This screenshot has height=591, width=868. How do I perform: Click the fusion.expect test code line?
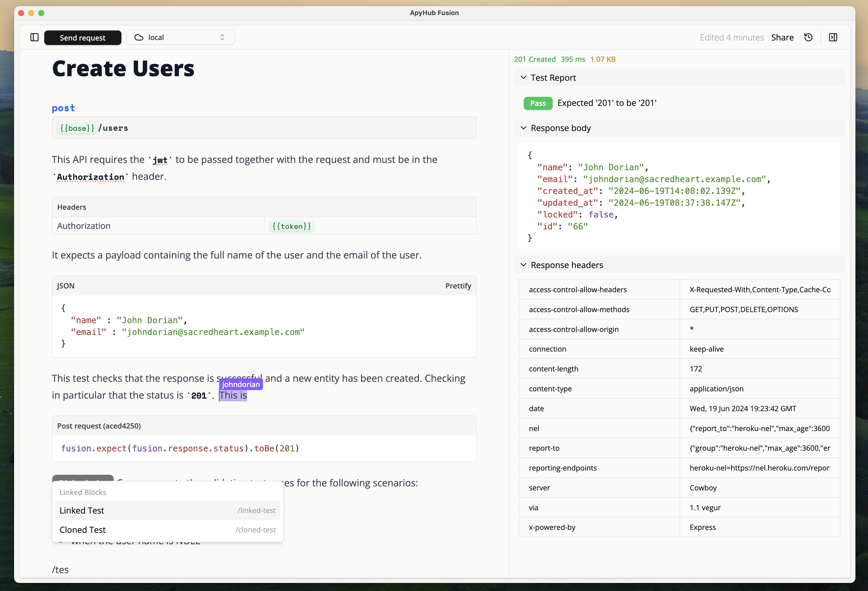(180, 448)
